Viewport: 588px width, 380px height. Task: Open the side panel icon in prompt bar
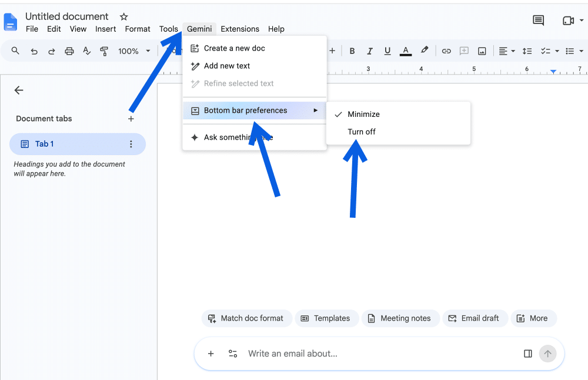(527, 354)
